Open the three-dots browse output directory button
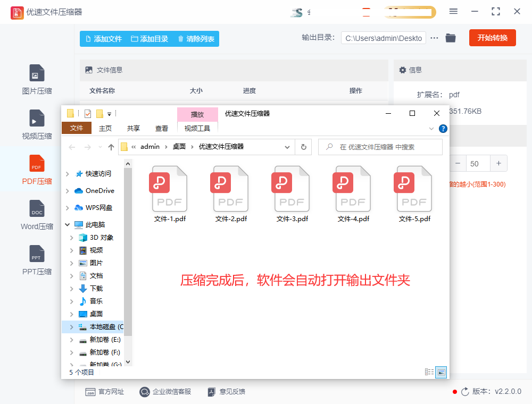532x404 pixels. click(x=434, y=38)
